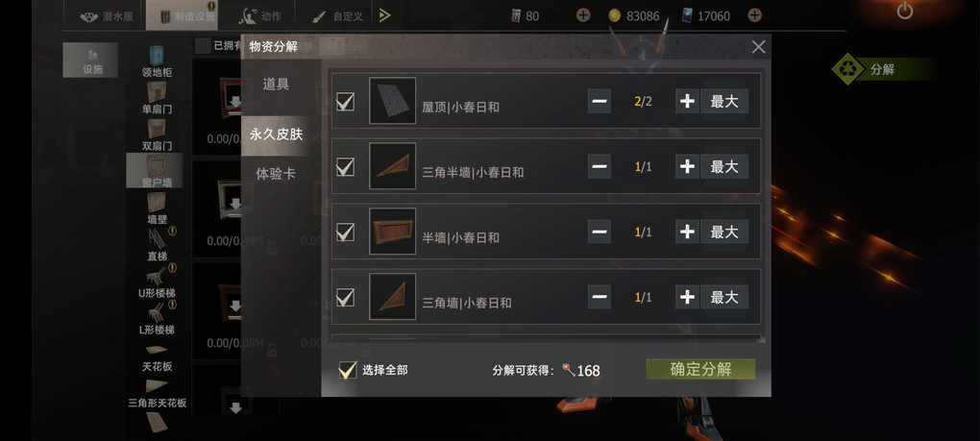
Task: Click the 确定分解 confirm button
Action: [x=700, y=369]
